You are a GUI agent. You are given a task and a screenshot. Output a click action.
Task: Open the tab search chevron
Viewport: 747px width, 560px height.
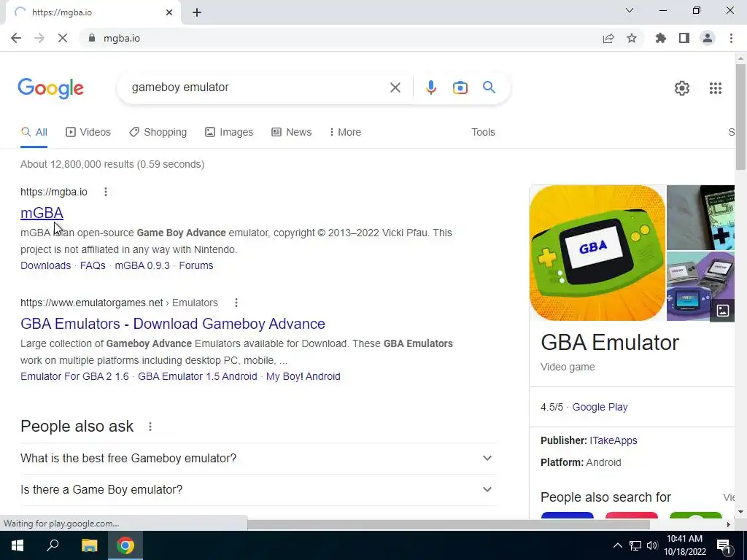pyautogui.click(x=630, y=10)
